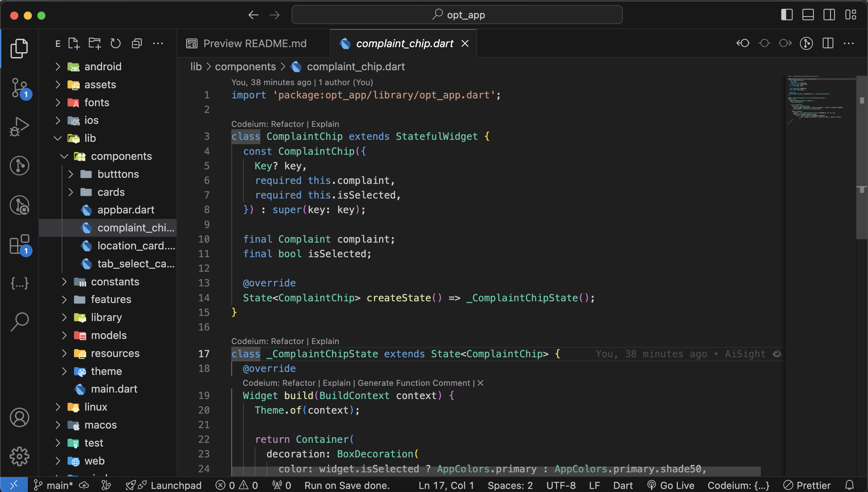Split the editor to the right
Screen dimensions: 868x492
828,43
